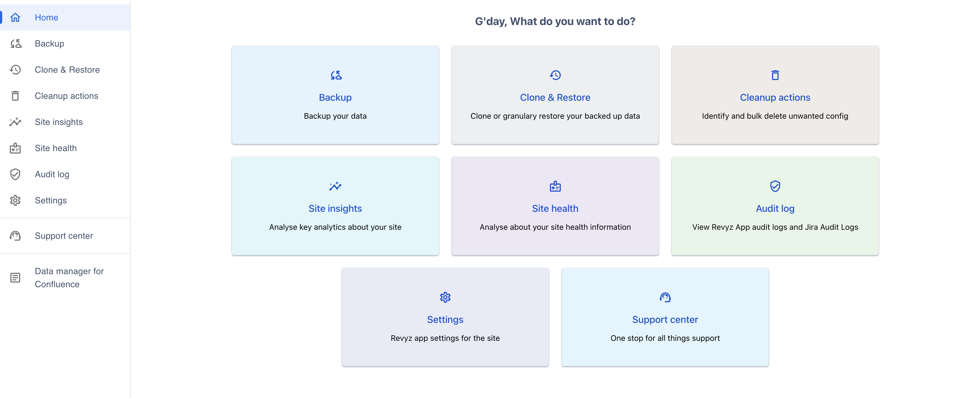Viewport: 980px width, 398px height.
Task: Click the Cleanup actions trash icon in card
Action: [x=775, y=75]
